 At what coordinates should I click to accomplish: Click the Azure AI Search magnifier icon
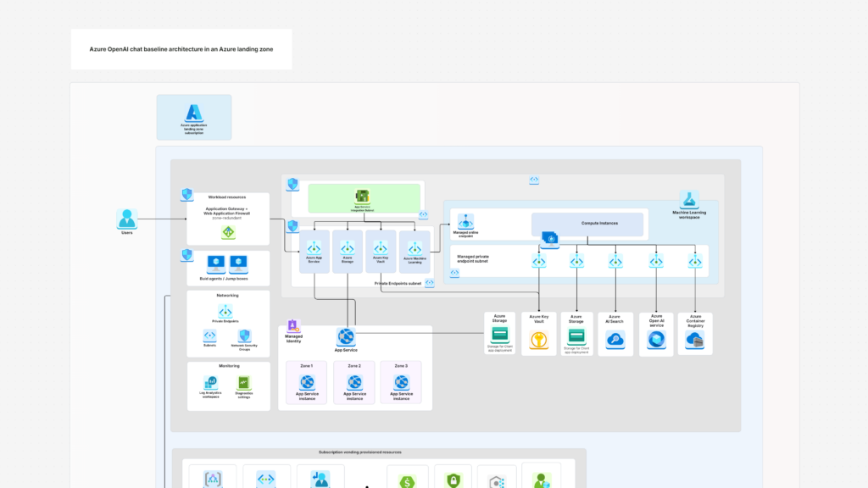615,338
